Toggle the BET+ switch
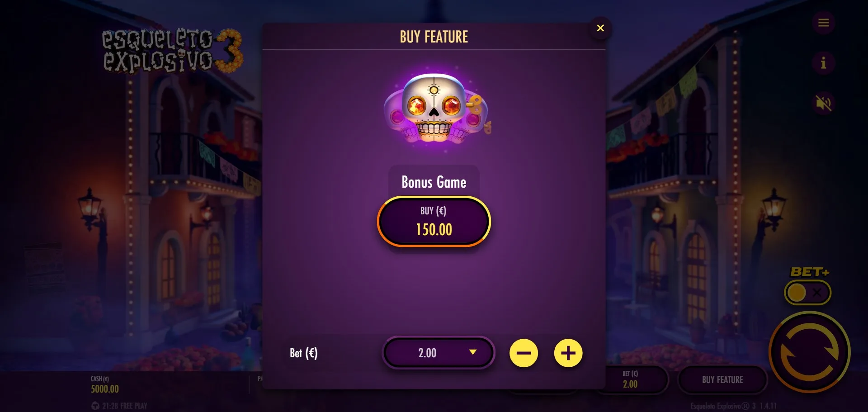Viewport: 868px width, 412px height. pos(807,293)
